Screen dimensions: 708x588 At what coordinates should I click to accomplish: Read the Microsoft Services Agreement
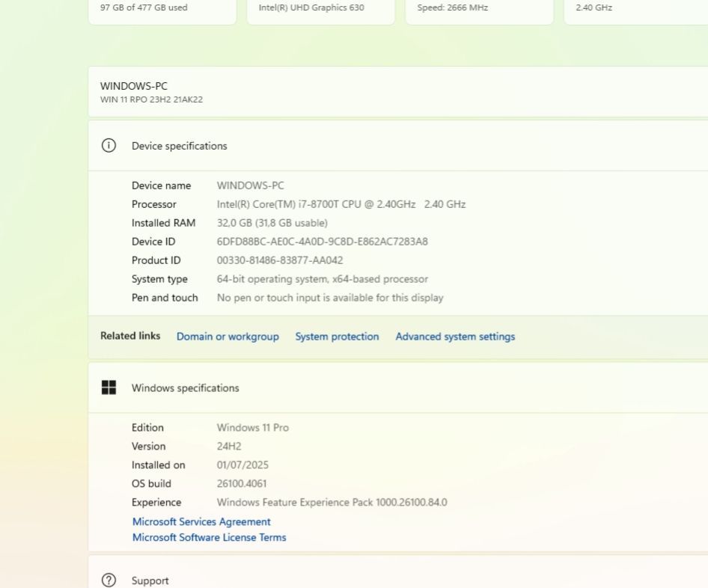click(x=201, y=521)
